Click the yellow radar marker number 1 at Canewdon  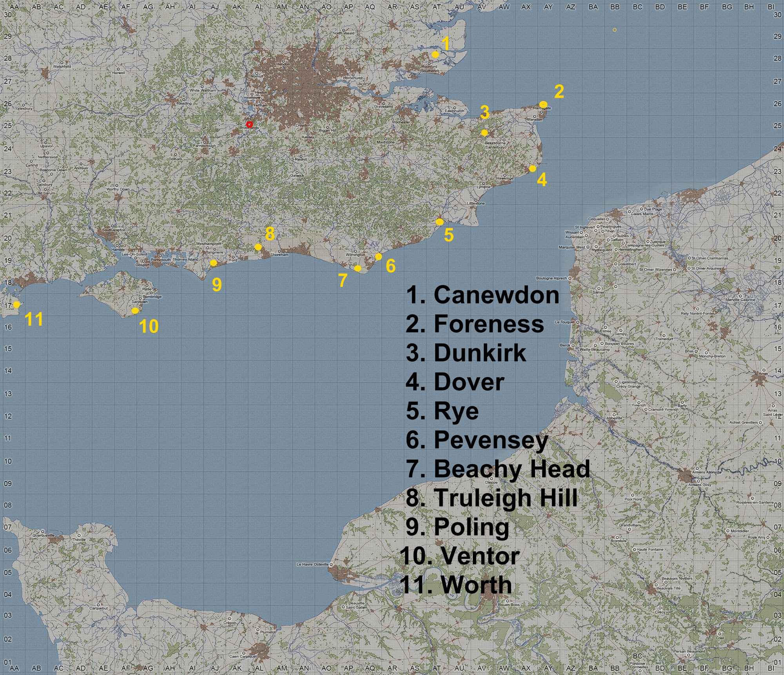[435, 55]
